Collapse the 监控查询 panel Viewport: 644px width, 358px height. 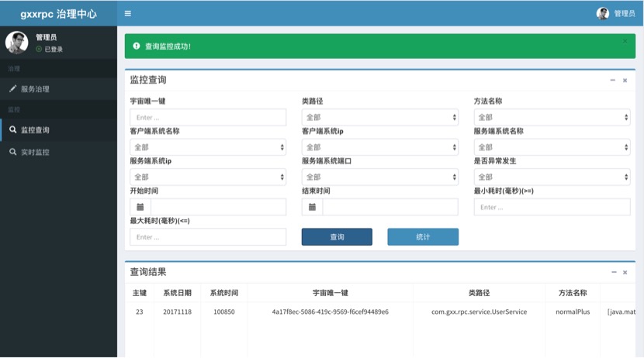pos(613,81)
